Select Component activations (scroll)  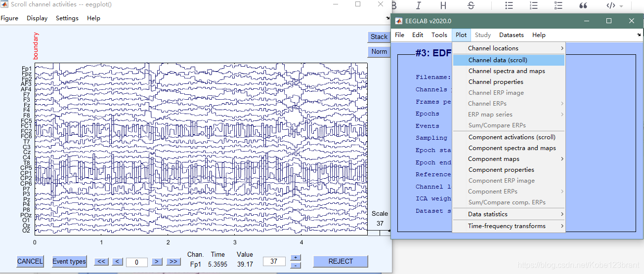click(x=509, y=137)
